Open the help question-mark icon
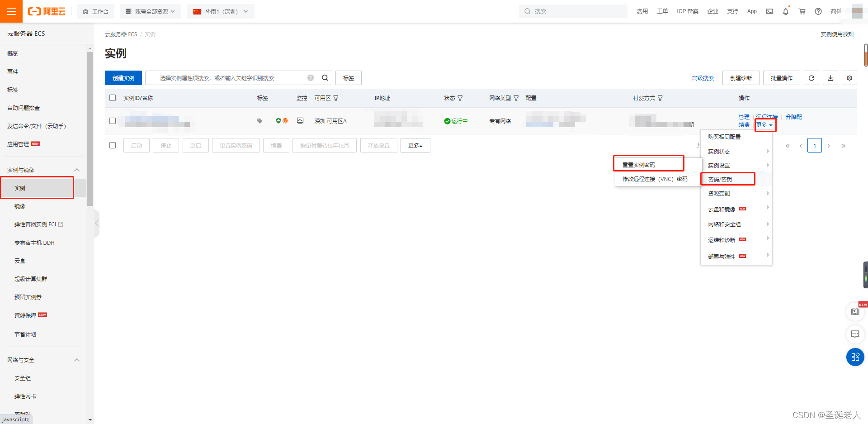 pyautogui.click(x=818, y=11)
